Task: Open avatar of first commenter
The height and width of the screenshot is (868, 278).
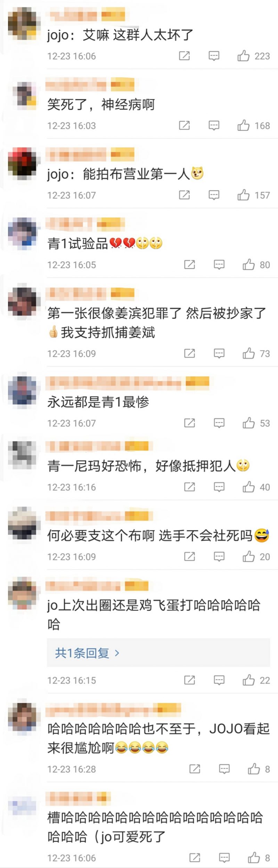Action: pyautogui.click(x=23, y=24)
